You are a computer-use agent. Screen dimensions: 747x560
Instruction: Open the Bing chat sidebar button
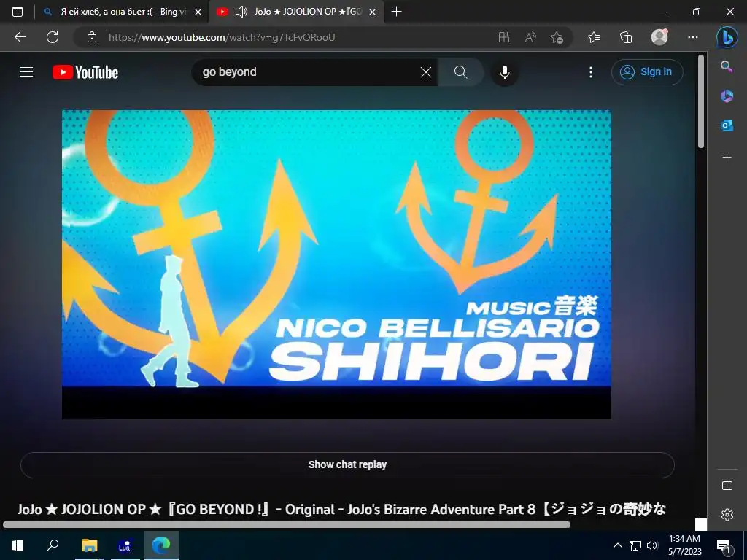click(727, 37)
